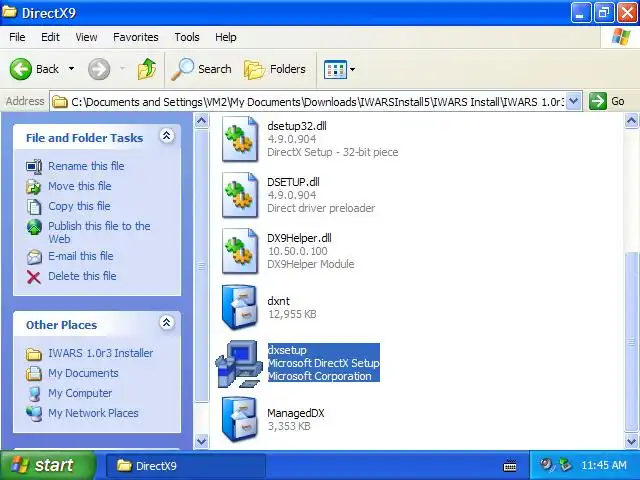Click the dxsetup file name text
The height and width of the screenshot is (480, 640).
[287, 350]
